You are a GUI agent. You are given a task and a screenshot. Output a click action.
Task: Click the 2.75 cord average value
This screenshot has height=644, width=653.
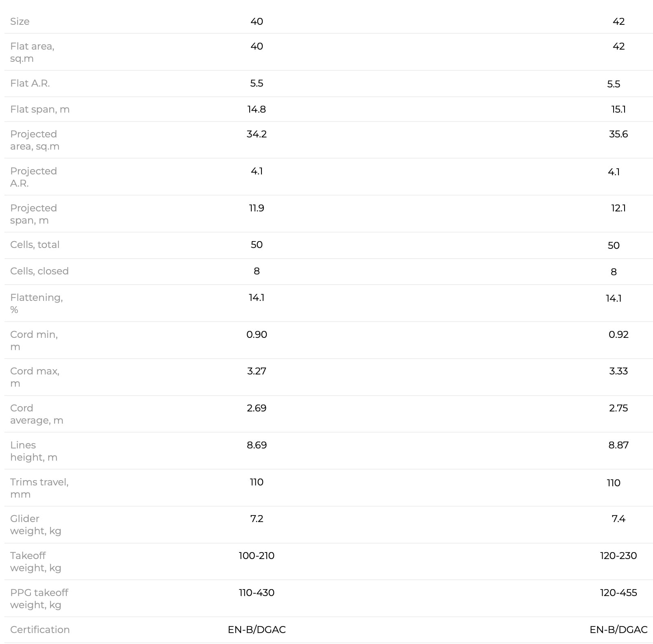[618, 408]
